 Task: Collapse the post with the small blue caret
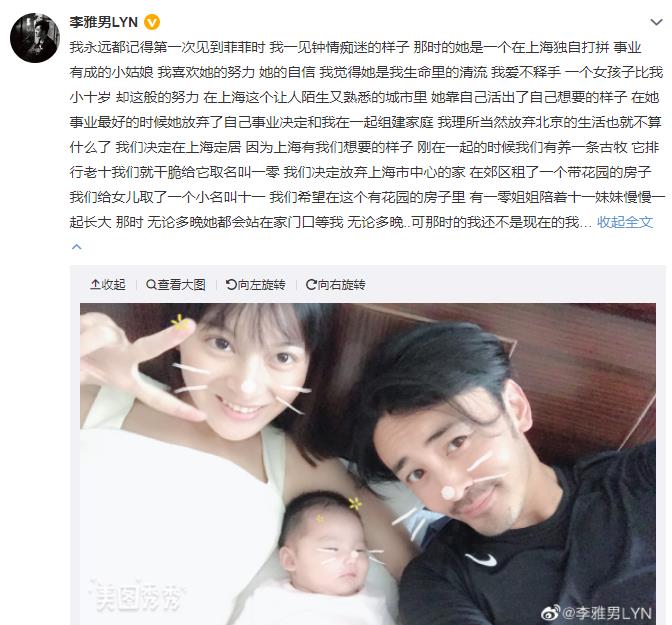coord(77,246)
